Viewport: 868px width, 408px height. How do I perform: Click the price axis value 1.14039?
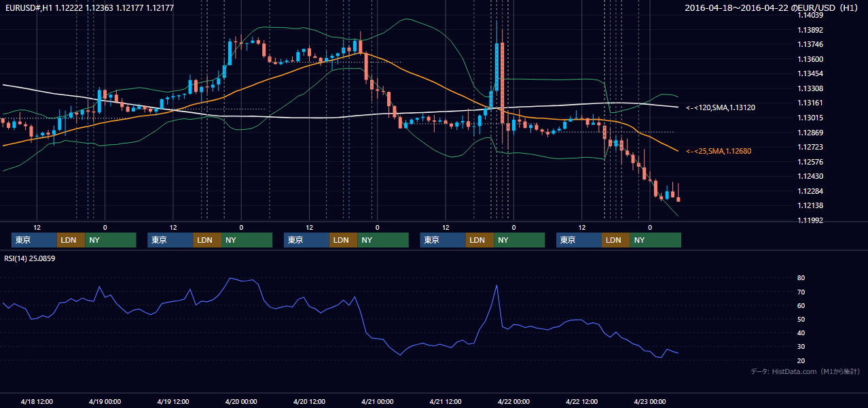pyautogui.click(x=810, y=15)
